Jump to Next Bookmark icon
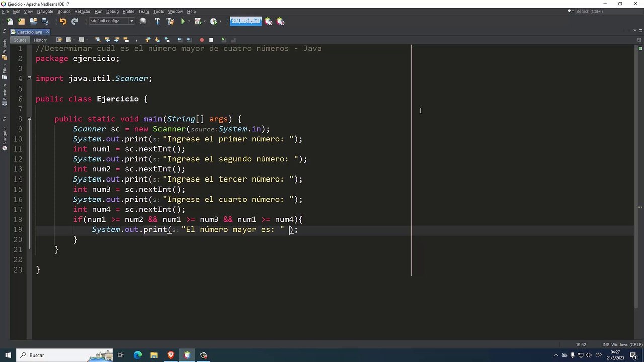Viewport: 644px width, 362px height. point(157,40)
